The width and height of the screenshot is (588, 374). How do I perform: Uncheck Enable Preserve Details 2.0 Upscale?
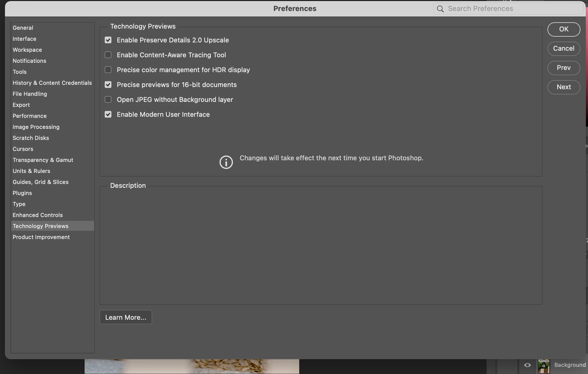coord(108,40)
